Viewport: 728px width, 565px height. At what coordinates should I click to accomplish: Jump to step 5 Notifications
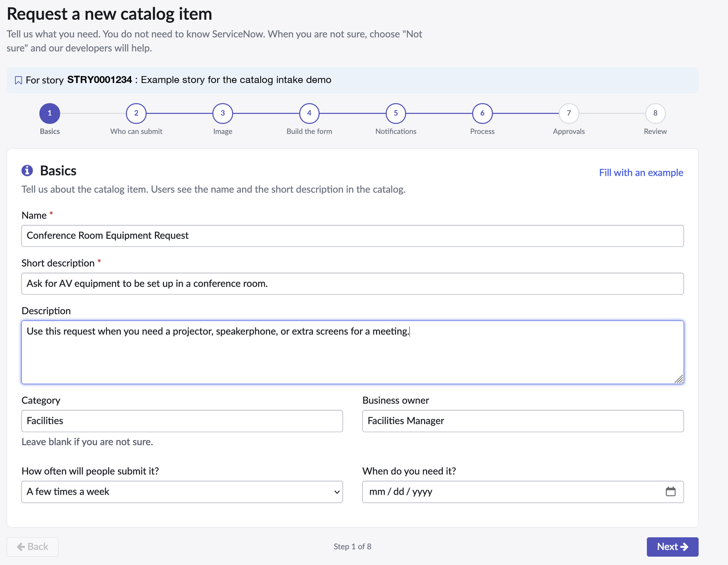pos(396,113)
